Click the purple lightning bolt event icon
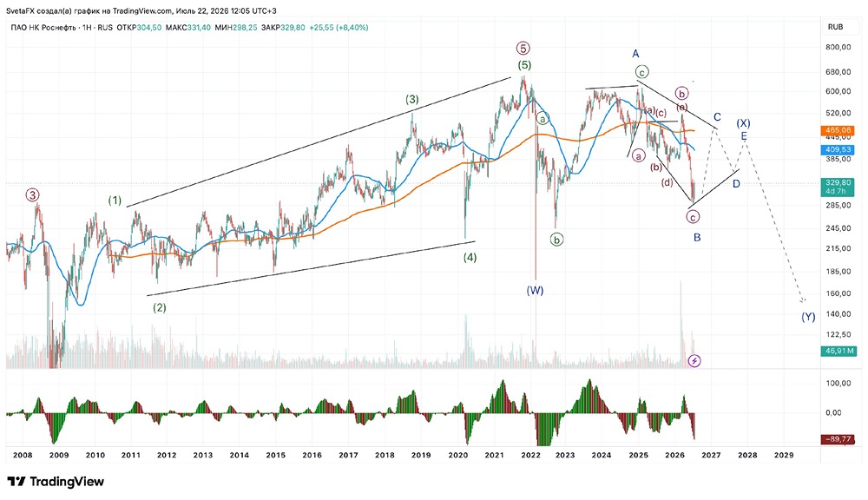 click(694, 361)
